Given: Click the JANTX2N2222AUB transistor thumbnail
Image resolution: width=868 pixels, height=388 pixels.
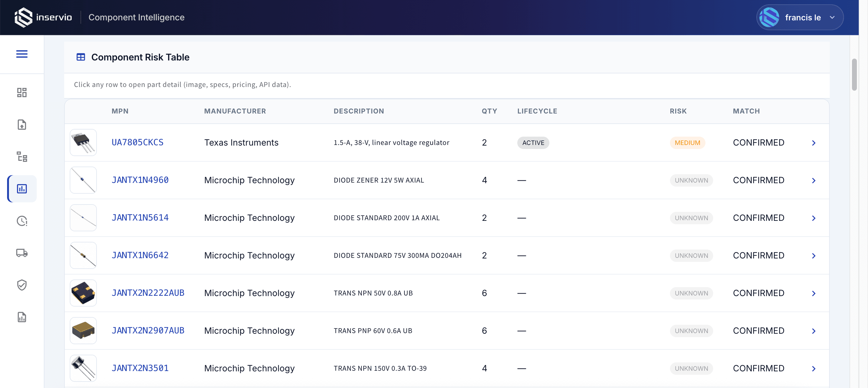Looking at the screenshot, I should tap(83, 293).
